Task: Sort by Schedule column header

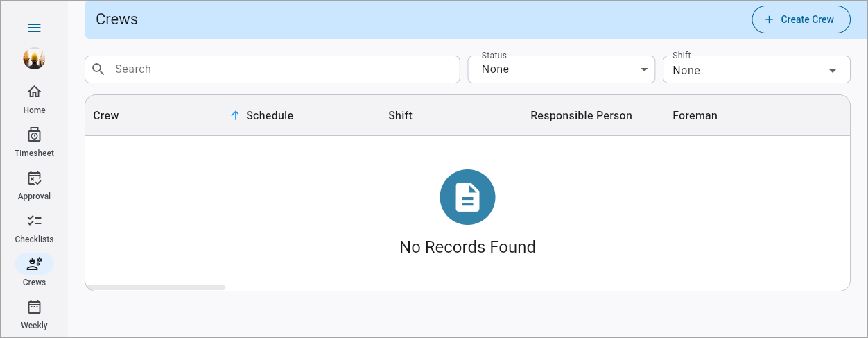Action: point(269,115)
